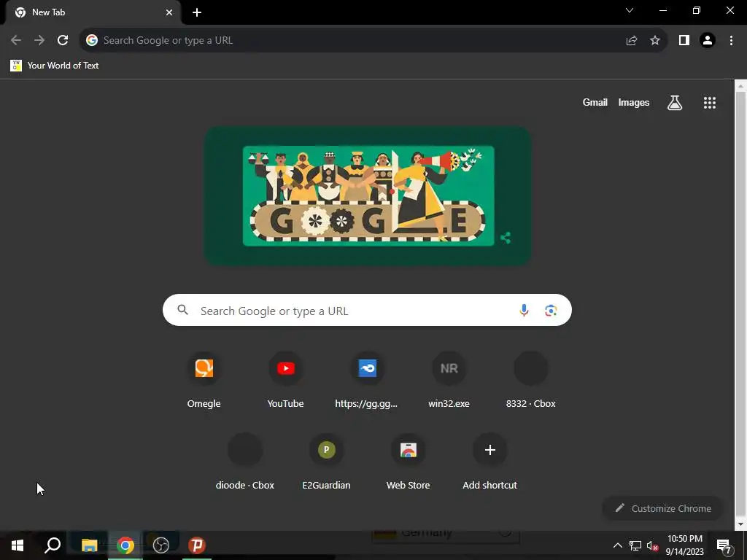The height and width of the screenshot is (560, 747).
Task: Open OBS Studio from taskbar
Action: pyautogui.click(x=161, y=545)
